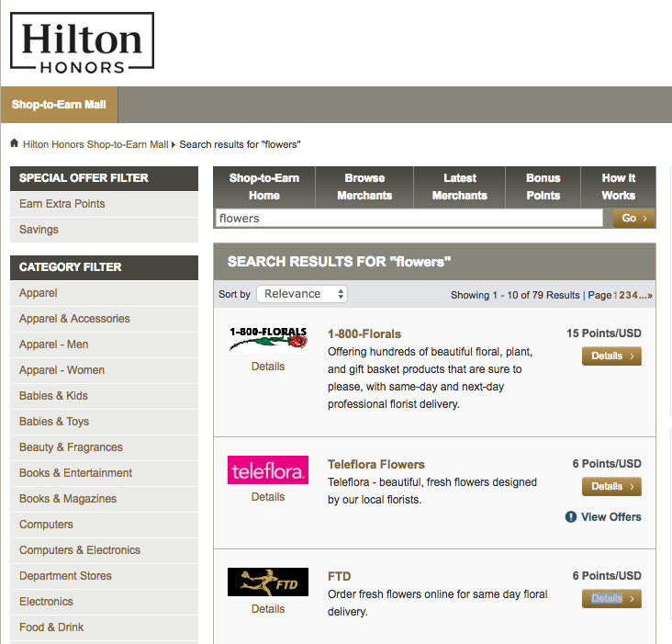Select Babies & Kids category

(x=104, y=396)
